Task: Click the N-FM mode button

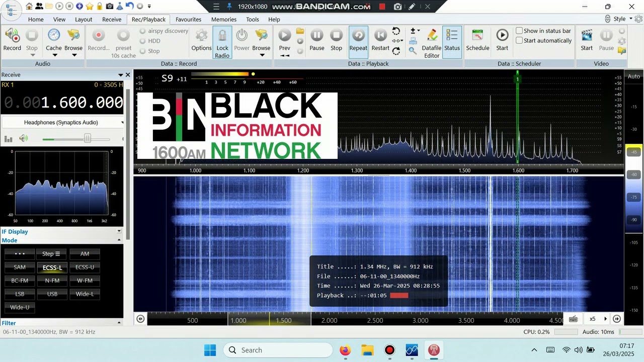Action: click(x=52, y=281)
